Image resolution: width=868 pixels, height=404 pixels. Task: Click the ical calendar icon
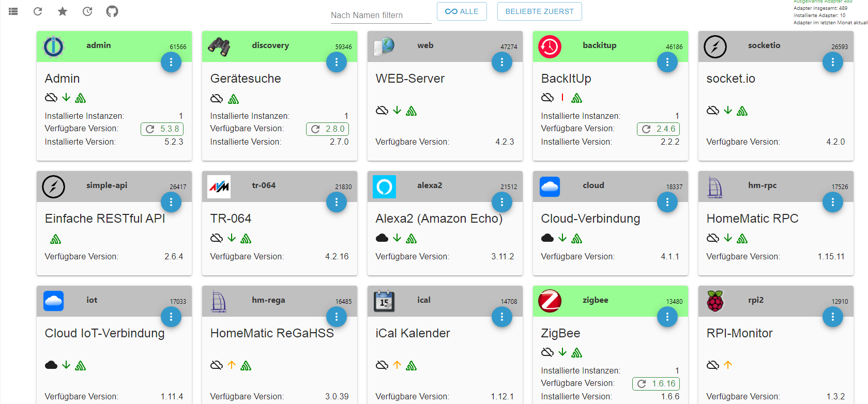coord(384,301)
